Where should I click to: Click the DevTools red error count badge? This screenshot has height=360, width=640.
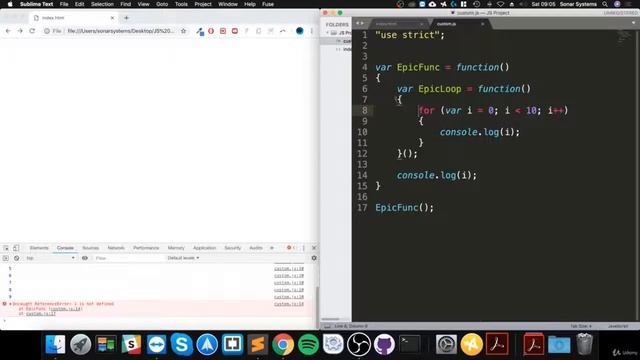(x=291, y=248)
